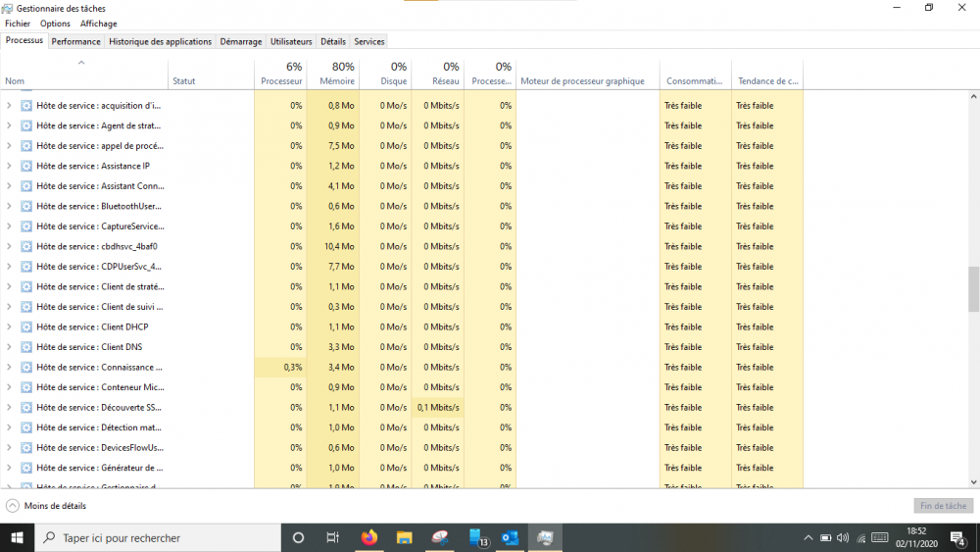Open Firefox from the taskbar
Screen dimensions: 980x552
coord(369,537)
